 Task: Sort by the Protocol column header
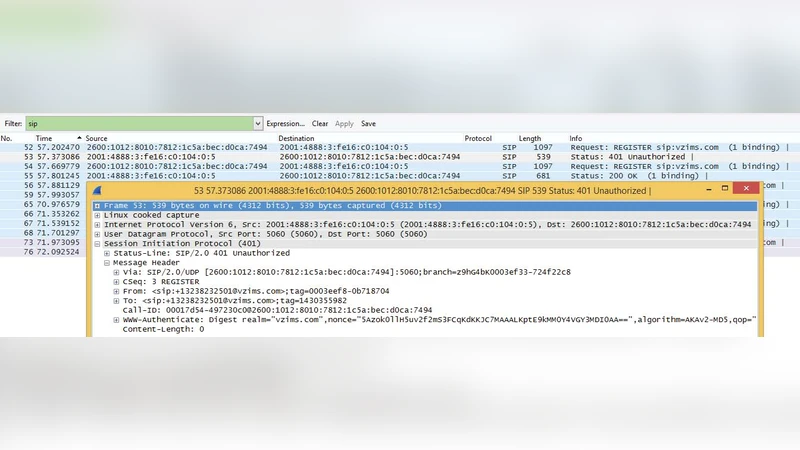(478, 138)
